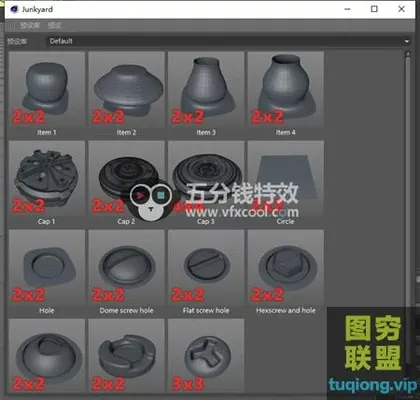
Task: Select the Item 1 preset thumbnail
Action: click(46, 89)
